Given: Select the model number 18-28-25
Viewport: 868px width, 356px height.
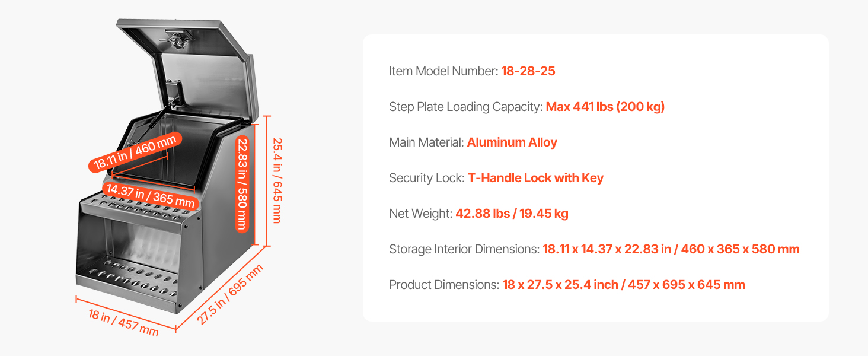Looking at the screenshot, I should 528,71.
